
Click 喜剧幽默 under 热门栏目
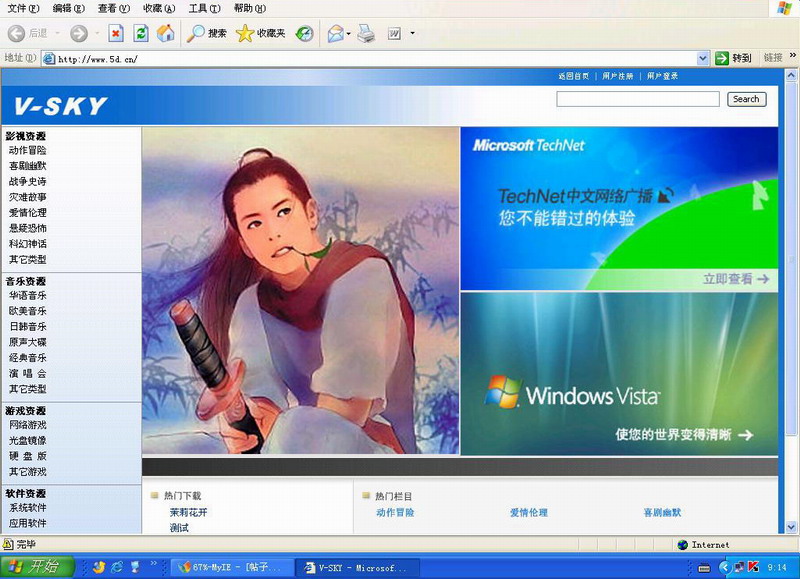coord(662,513)
